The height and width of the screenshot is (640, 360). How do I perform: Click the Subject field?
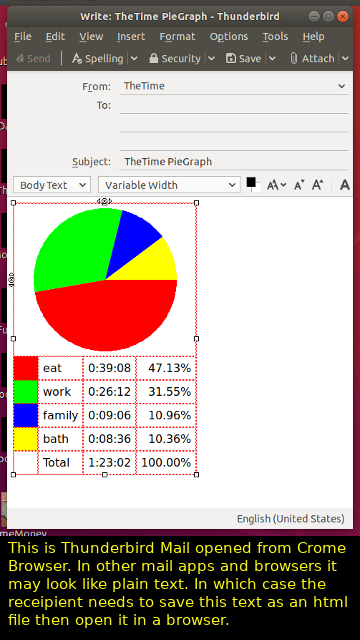[234, 162]
